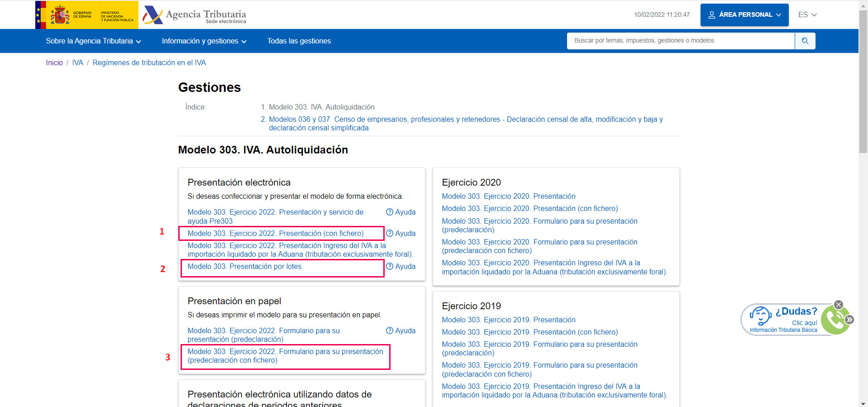Open Ayuda for Presentación (con fichero) 2022
The image size is (868, 407).
[401, 233]
